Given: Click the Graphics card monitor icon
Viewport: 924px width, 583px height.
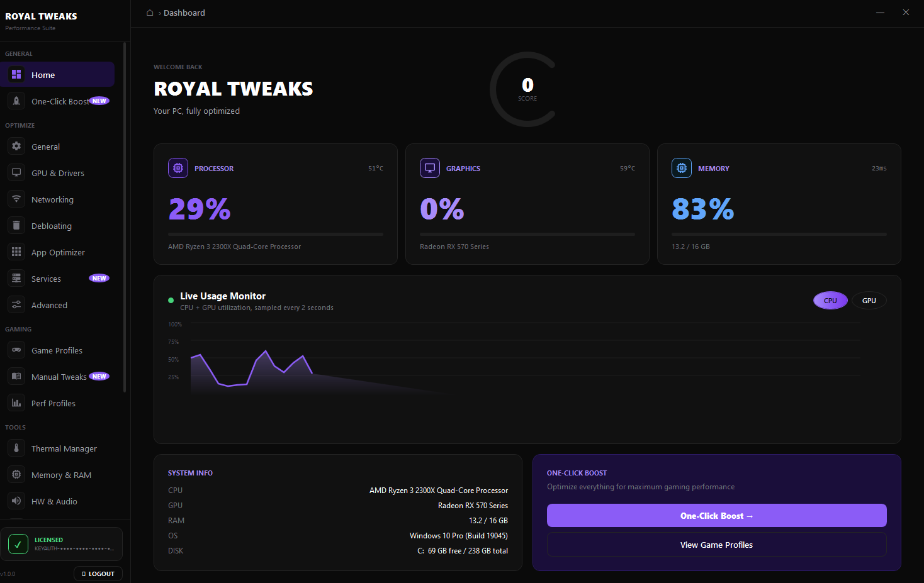Looking at the screenshot, I should tap(430, 168).
